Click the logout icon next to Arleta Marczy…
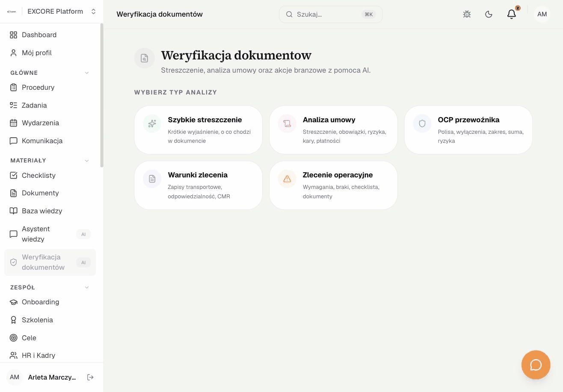The width and height of the screenshot is (563, 392). [x=90, y=377]
